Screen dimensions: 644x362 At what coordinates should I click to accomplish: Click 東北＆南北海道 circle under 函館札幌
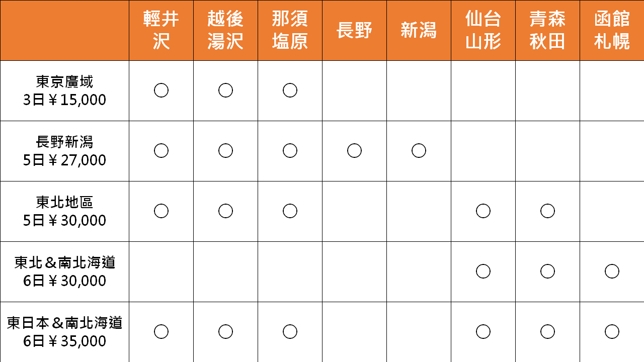click(612, 271)
